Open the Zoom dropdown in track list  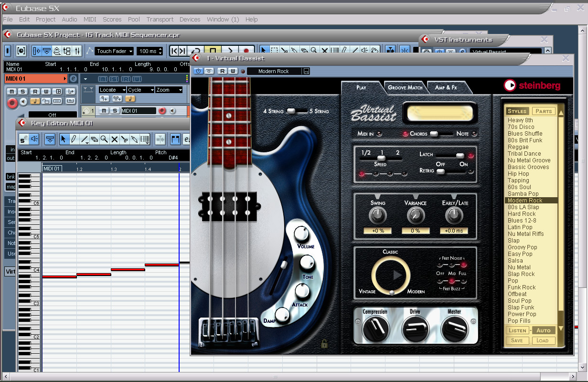click(169, 90)
